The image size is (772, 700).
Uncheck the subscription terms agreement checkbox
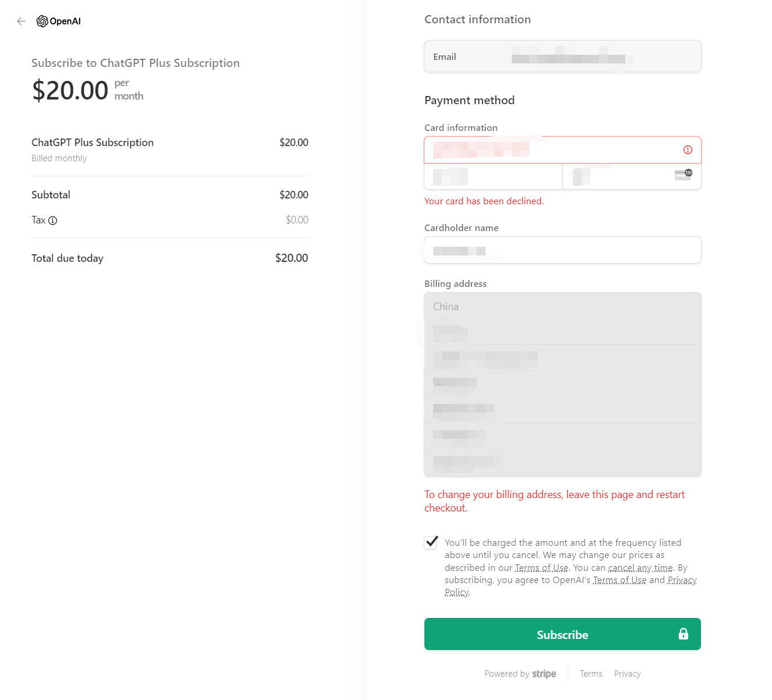[x=431, y=542]
